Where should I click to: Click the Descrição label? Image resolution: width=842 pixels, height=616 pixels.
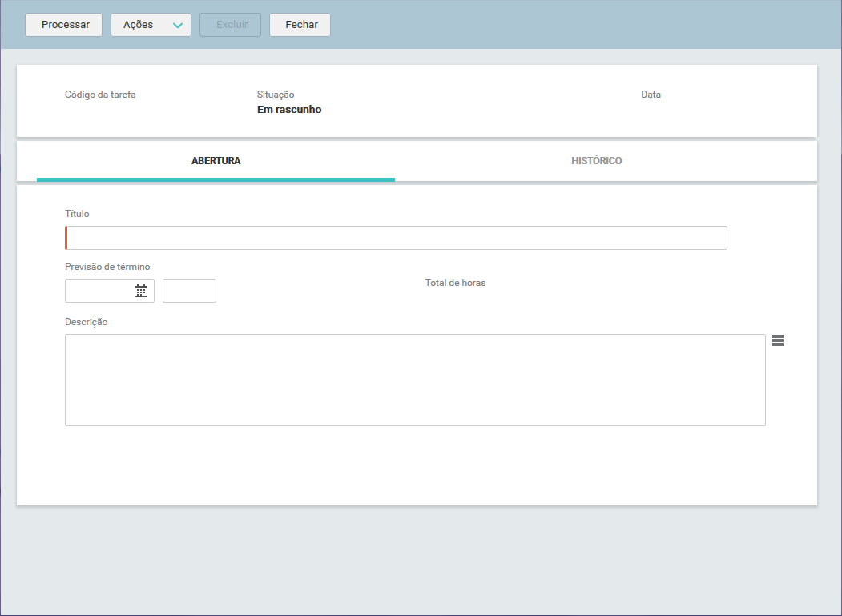[x=87, y=322]
